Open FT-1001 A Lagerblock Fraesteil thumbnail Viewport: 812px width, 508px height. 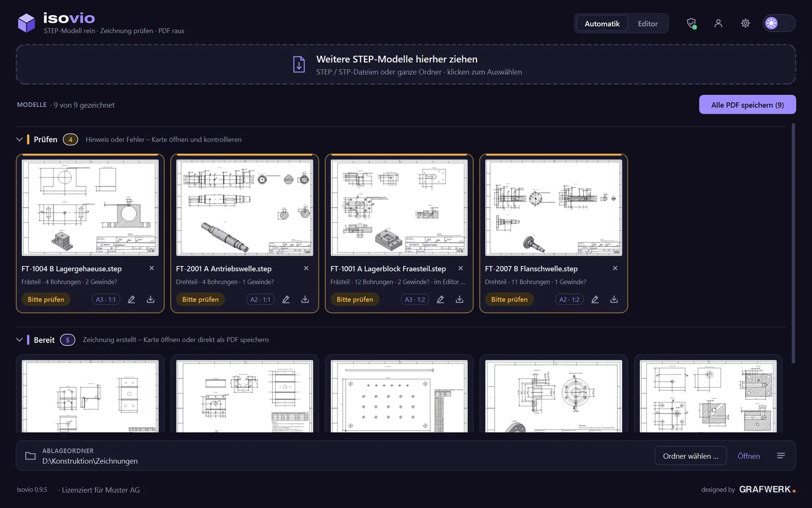(x=399, y=208)
